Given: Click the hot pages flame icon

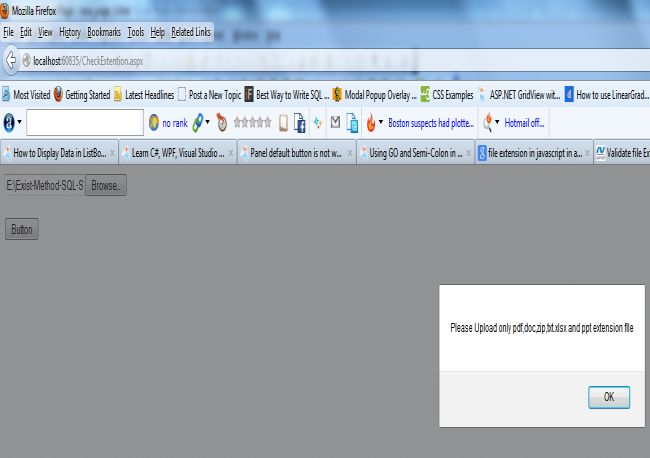Looking at the screenshot, I should (371, 123).
